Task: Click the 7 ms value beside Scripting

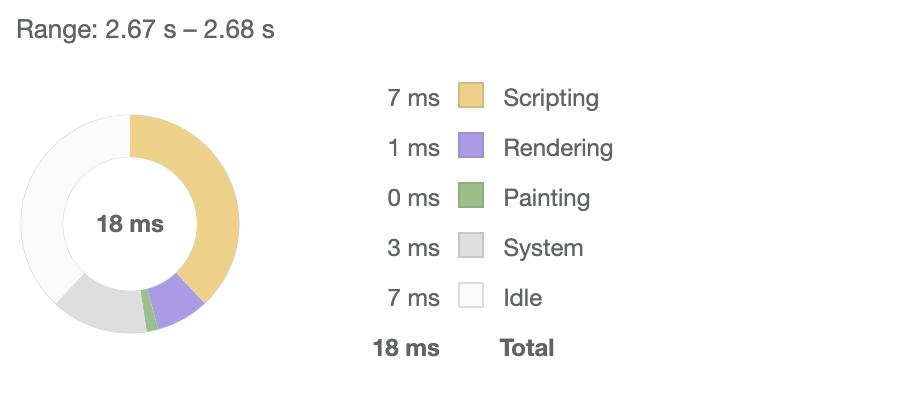Action: coord(413,98)
